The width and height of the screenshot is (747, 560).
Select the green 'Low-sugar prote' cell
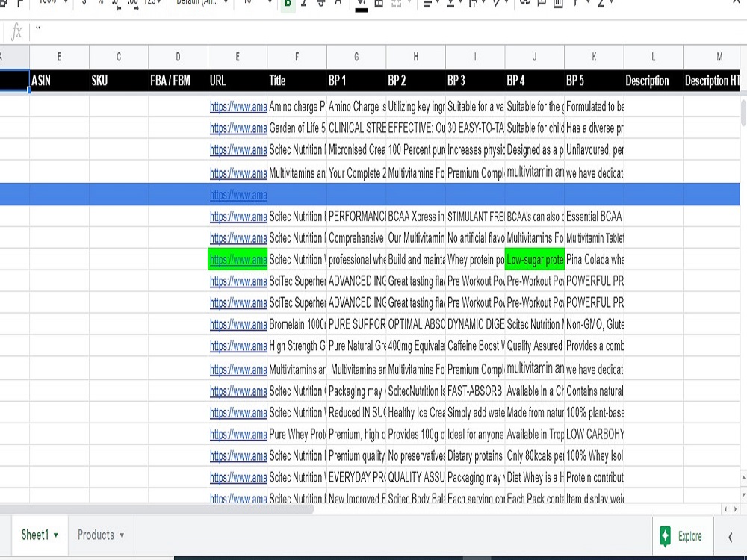(535, 260)
